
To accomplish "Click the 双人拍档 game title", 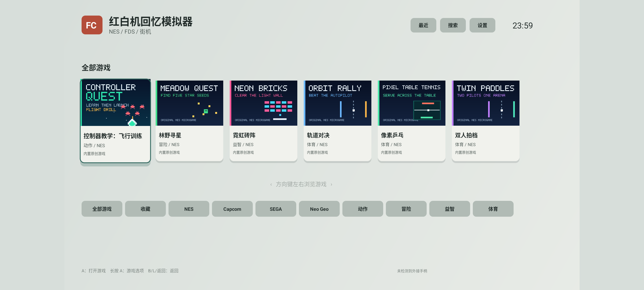I will coord(466,135).
